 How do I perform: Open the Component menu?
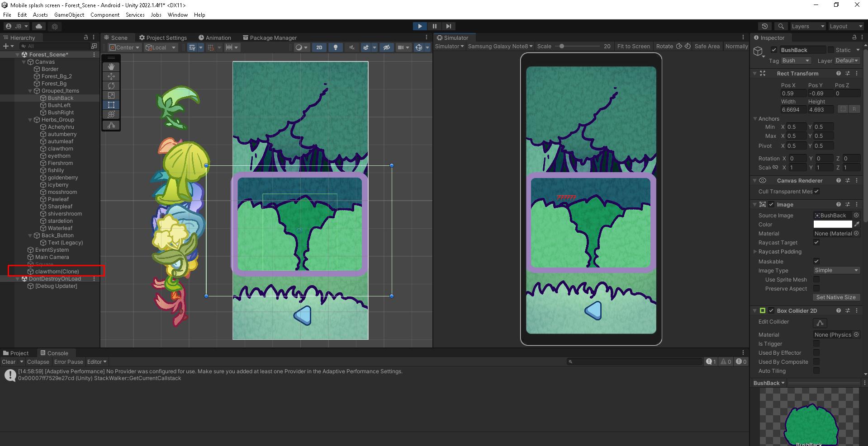coord(105,14)
